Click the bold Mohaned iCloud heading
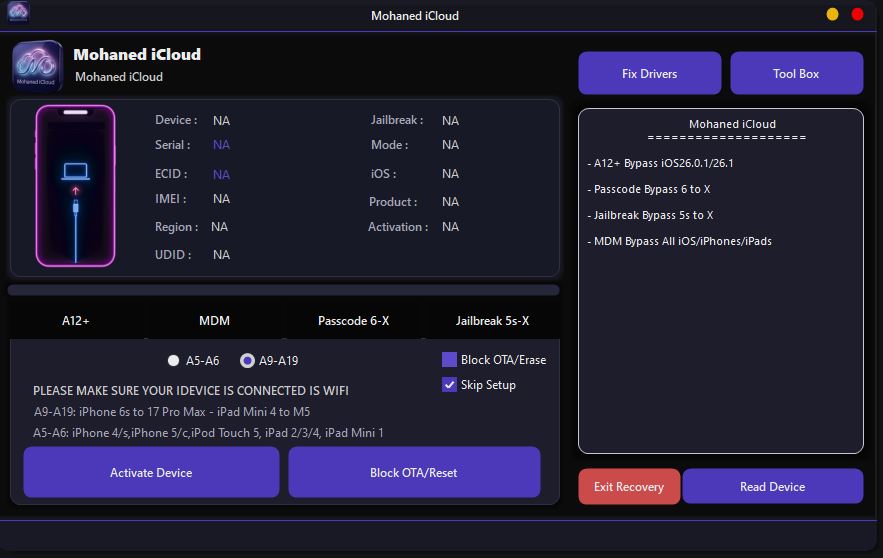This screenshot has width=883, height=558. tap(137, 55)
